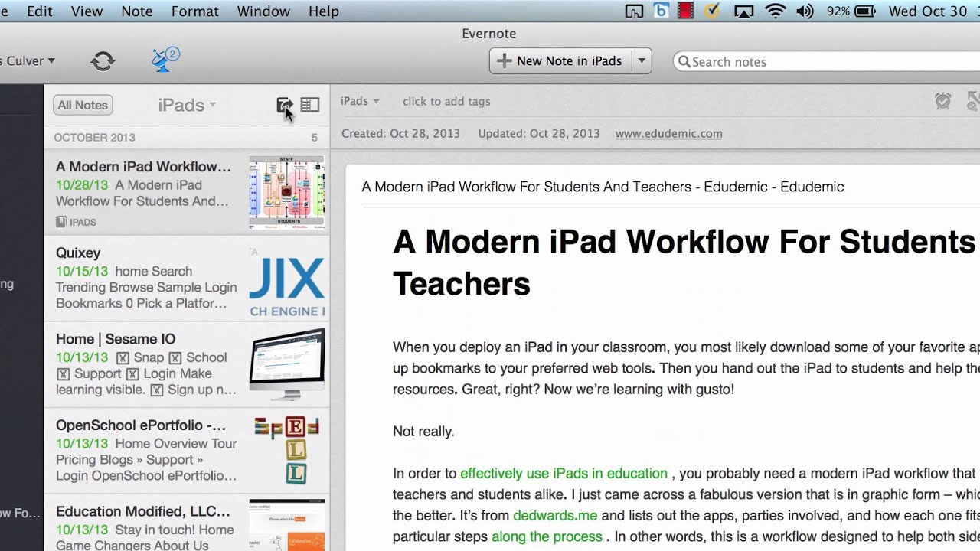The width and height of the screenshot is (980, 551).
Task: Switch the note list view layout icon
Action: (310, 105)
